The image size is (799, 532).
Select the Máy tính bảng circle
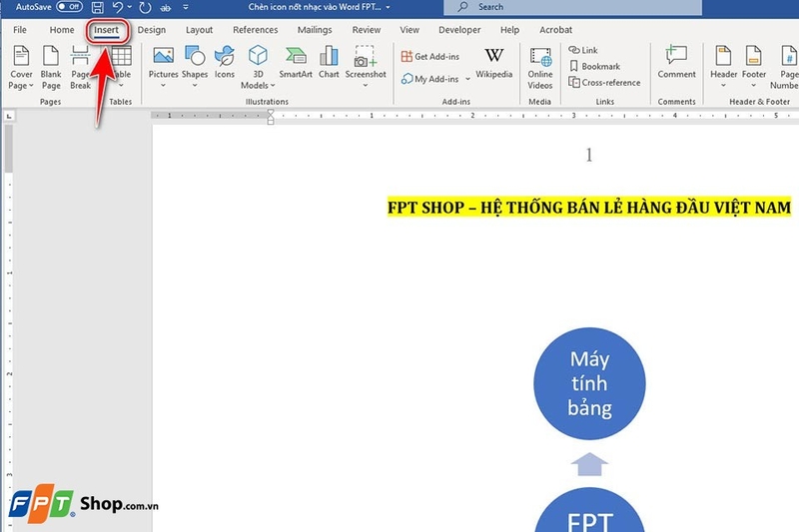click(x=589, y=383)
